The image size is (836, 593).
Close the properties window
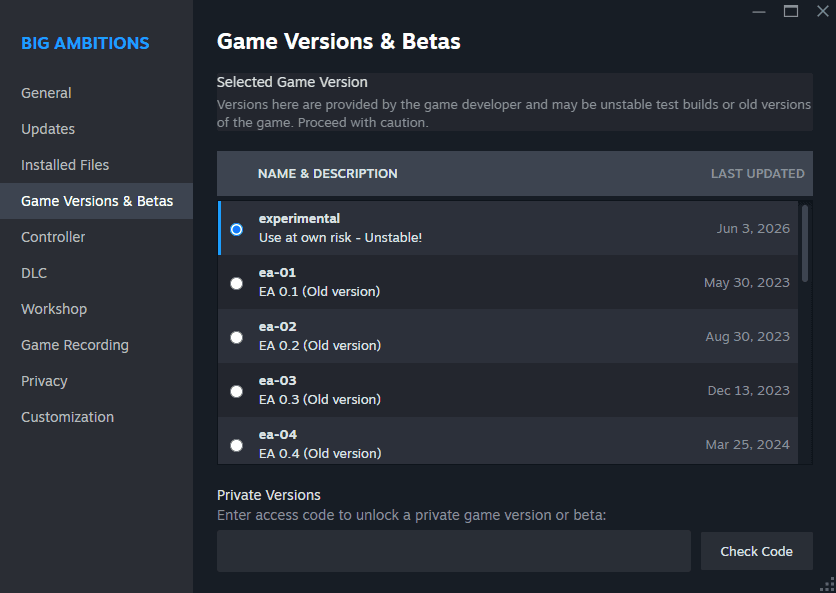point(823,11)
